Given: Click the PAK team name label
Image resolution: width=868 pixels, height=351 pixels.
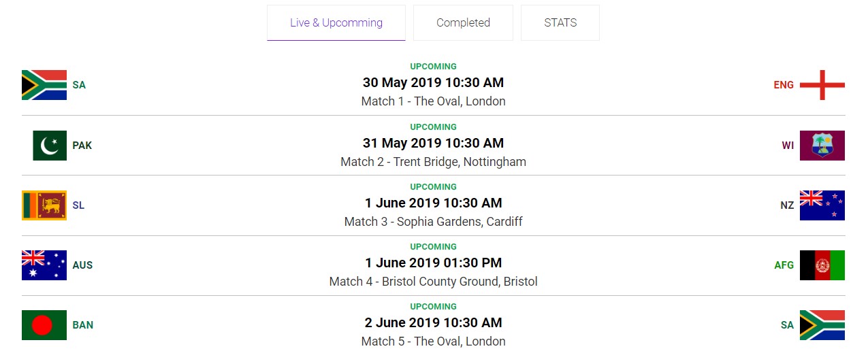Looking at the screenshot, I should (x=82, y=146).
